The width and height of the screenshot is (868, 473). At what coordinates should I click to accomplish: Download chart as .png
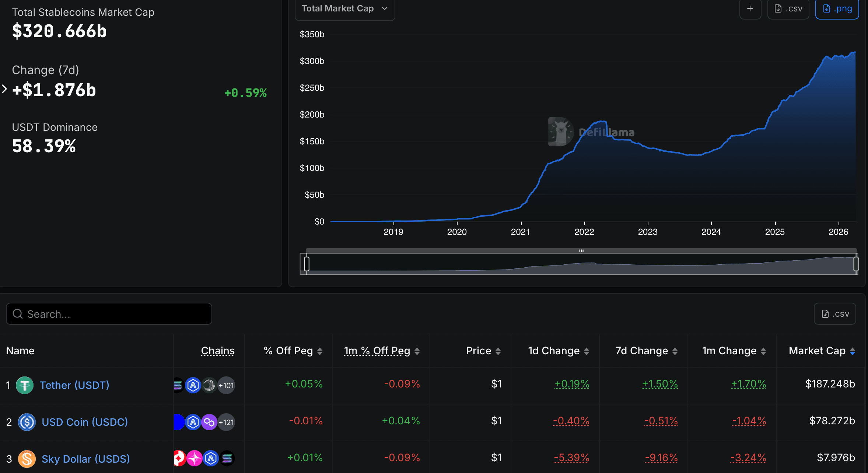pyautogui.click(x=837, y=8)
